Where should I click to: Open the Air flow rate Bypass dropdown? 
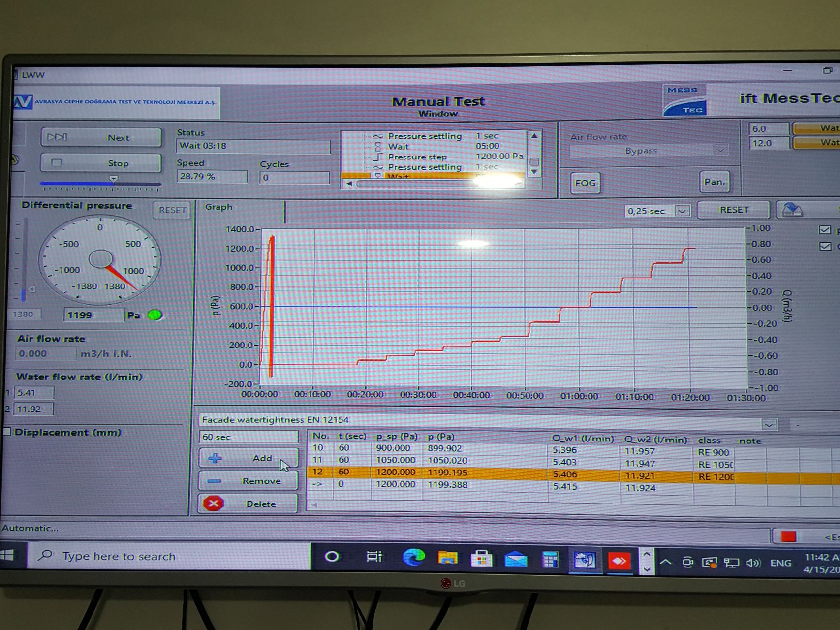tap(720, 150)
